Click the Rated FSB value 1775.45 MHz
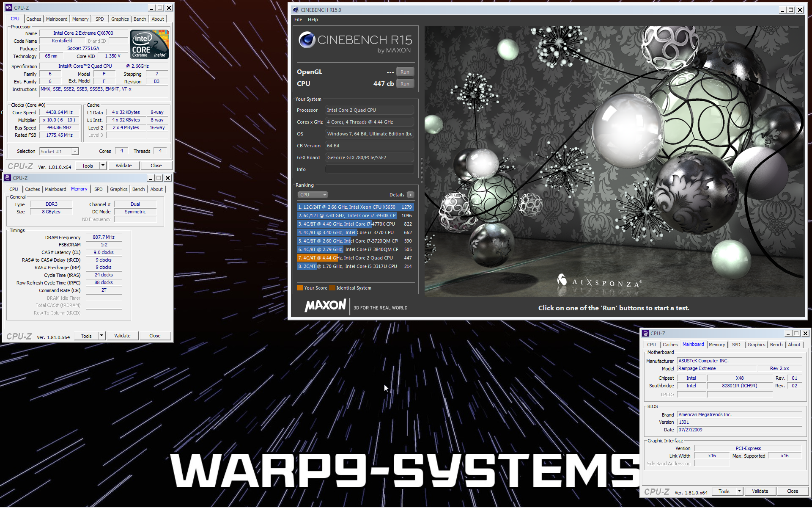The height and width of the screenshot is (508, 812). [x=59, y=135]
